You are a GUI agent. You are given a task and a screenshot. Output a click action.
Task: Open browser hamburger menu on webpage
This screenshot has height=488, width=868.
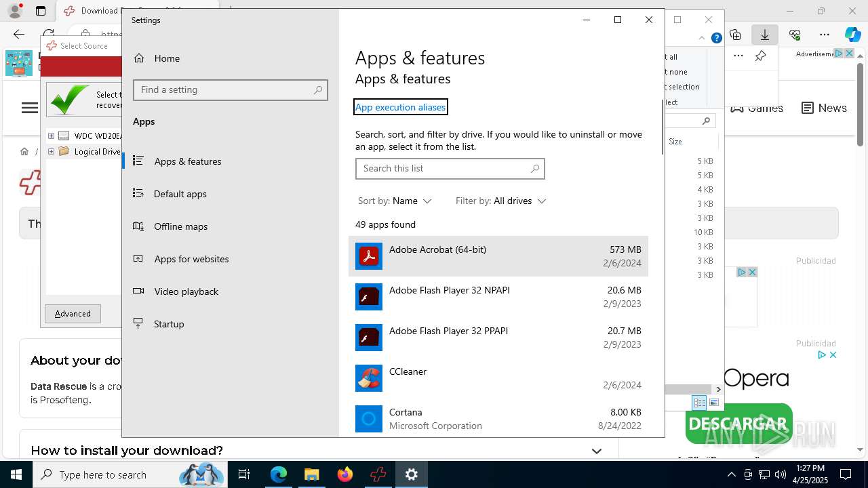[30, 108]
